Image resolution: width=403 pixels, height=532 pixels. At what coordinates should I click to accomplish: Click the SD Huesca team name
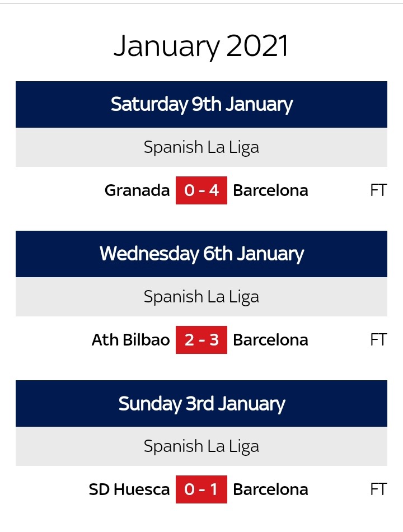tap(129, 489)
